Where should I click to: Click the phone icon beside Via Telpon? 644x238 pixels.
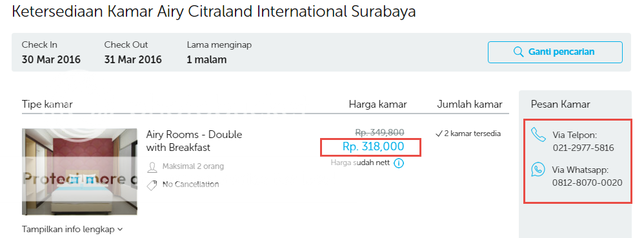(538, 135)
